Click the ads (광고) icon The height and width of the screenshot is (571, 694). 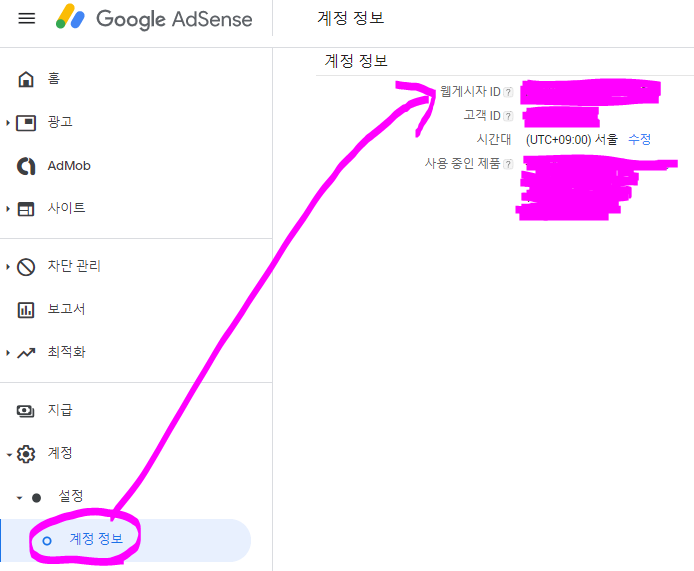pos(26,123)
